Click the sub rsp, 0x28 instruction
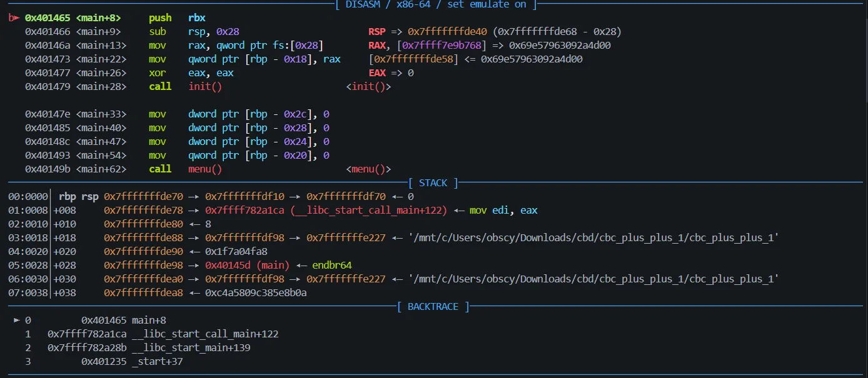Screen dimensions: 868x378 194,32
